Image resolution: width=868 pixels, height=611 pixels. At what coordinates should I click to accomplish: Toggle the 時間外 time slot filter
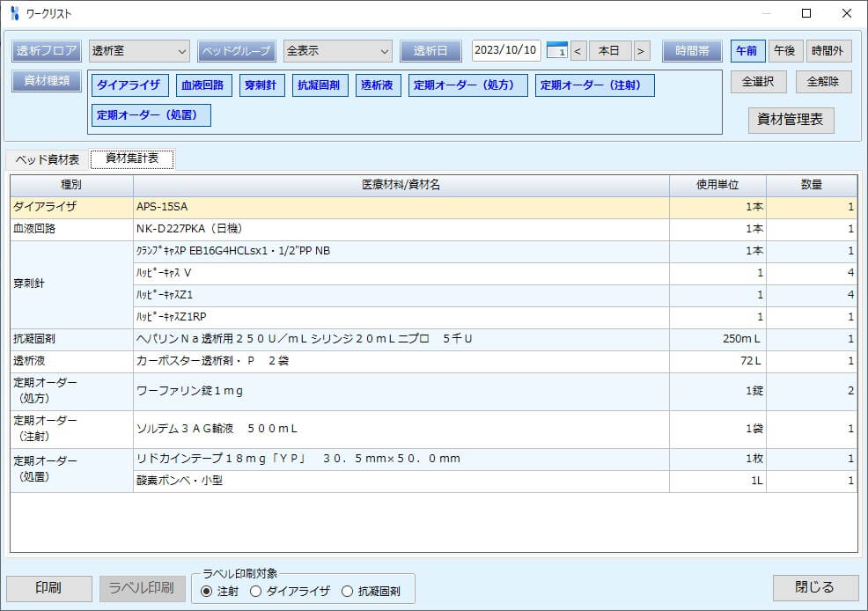pyautogui.click(x=828, y=51)
